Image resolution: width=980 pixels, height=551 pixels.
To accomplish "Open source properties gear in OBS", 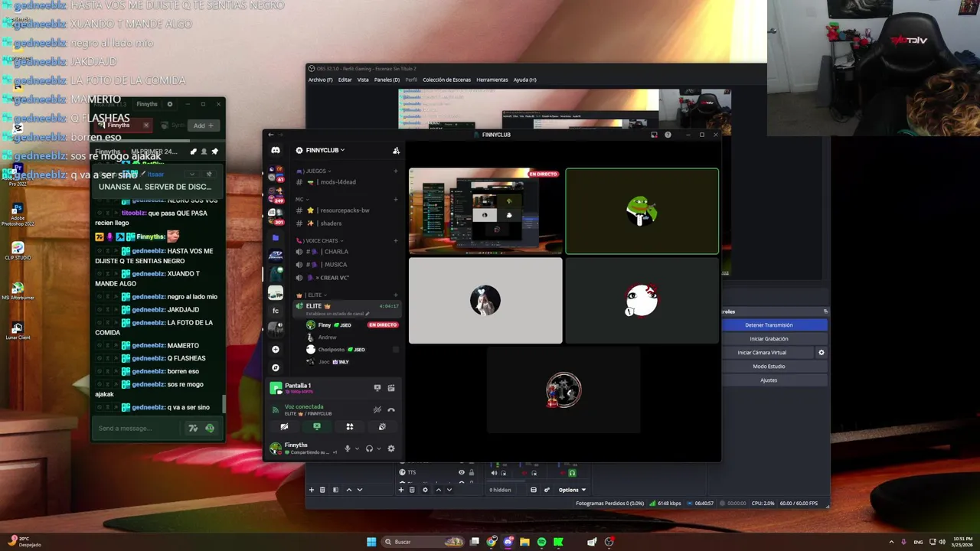I will (425, 490).
